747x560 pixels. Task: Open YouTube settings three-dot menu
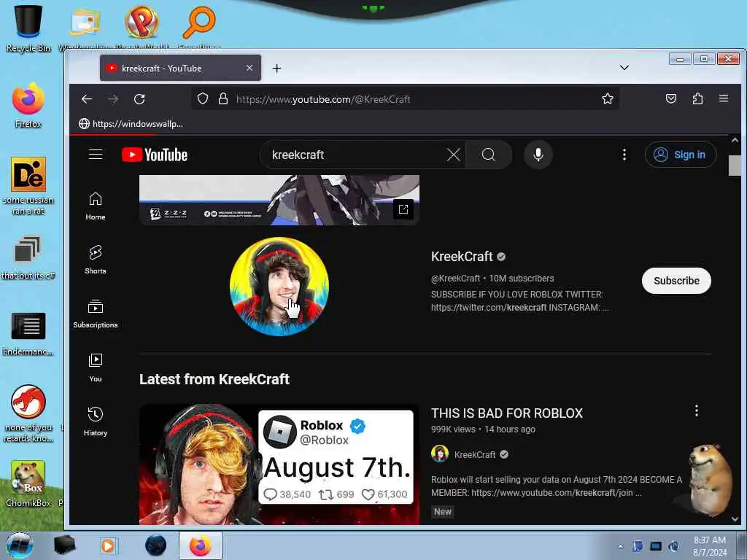[624, 155]
